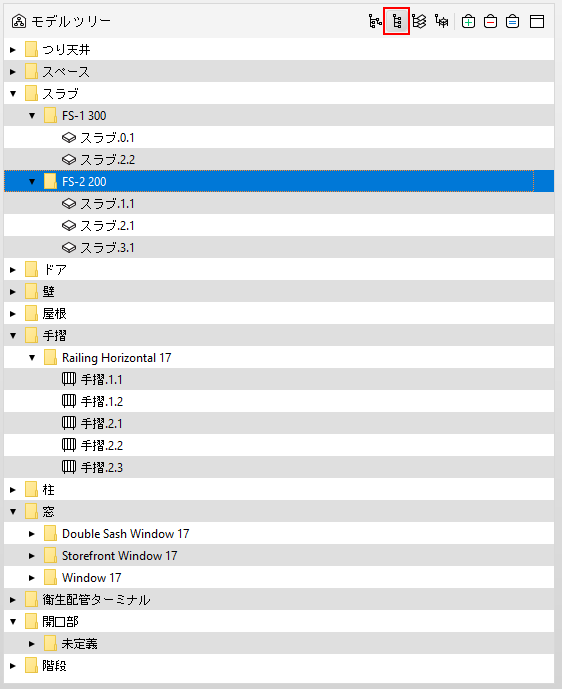
Task: Select the 未定義 label
Action: [80, 644]
